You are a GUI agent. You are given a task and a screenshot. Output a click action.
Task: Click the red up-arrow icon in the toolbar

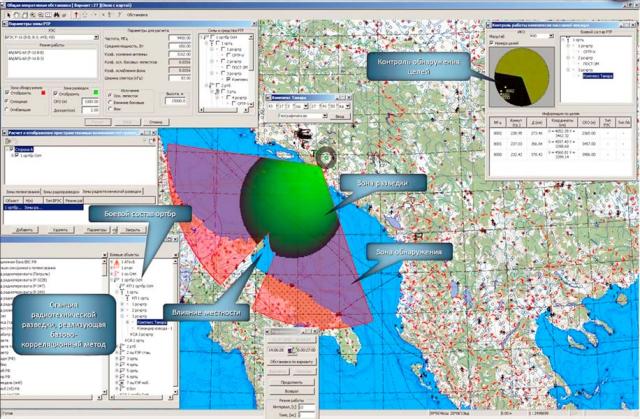pyautogui.click(x=76, y=15)
